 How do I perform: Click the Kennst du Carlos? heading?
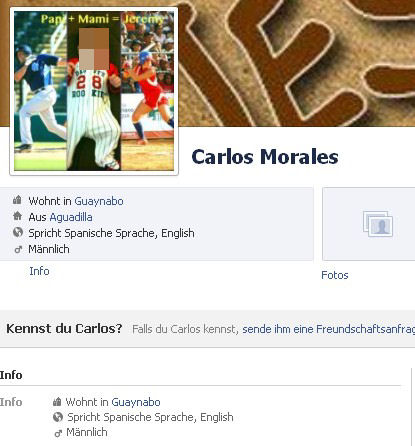(x=64, y=329)
